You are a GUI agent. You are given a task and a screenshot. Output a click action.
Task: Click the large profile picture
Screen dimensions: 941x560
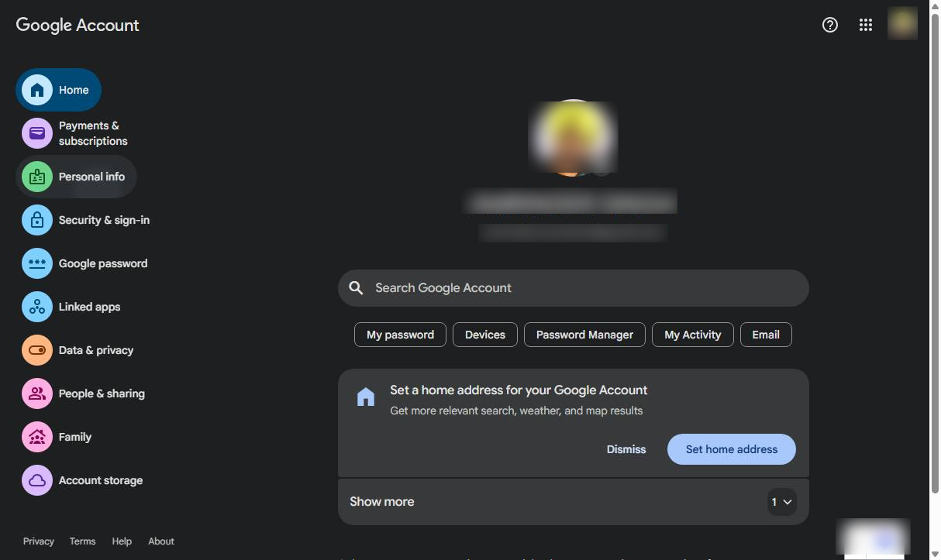point(573,137)
